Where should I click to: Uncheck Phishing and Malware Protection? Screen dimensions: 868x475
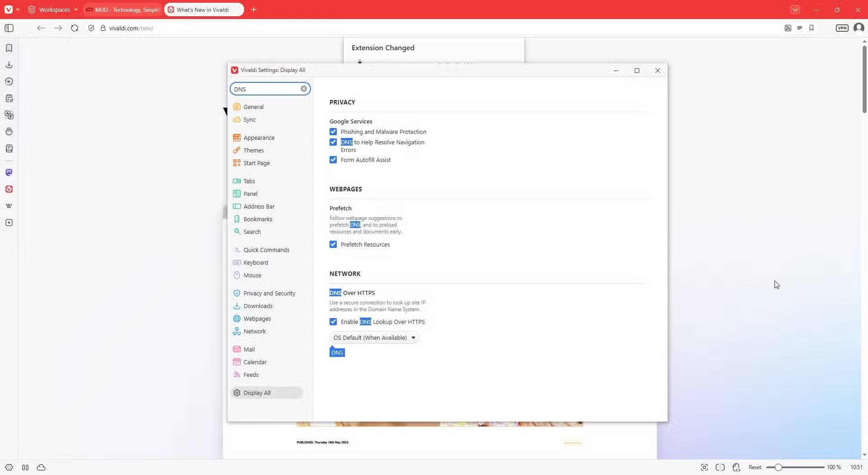coord(333,132)
